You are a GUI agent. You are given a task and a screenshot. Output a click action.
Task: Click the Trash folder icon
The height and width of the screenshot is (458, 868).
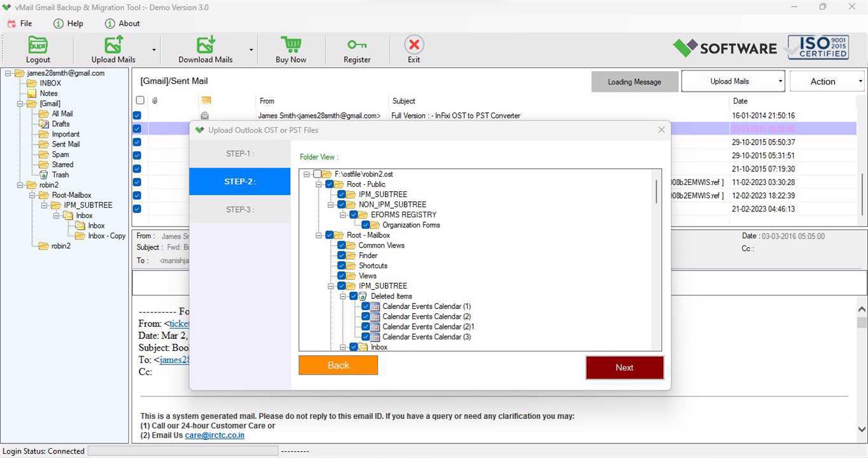(43, 175)
